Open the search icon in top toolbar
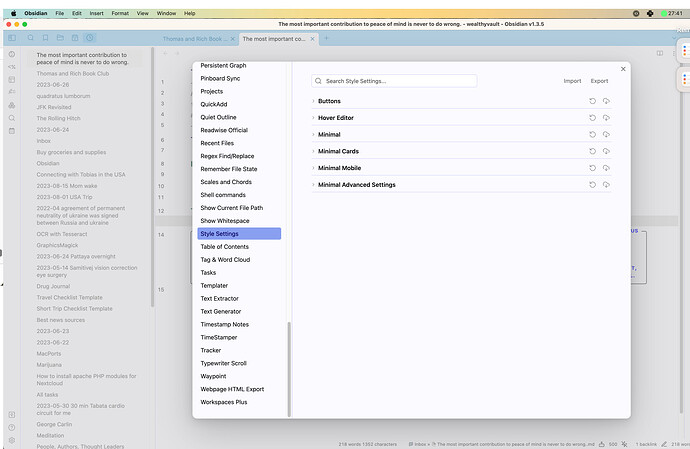690x449 pixels. (x=30, y=38)
